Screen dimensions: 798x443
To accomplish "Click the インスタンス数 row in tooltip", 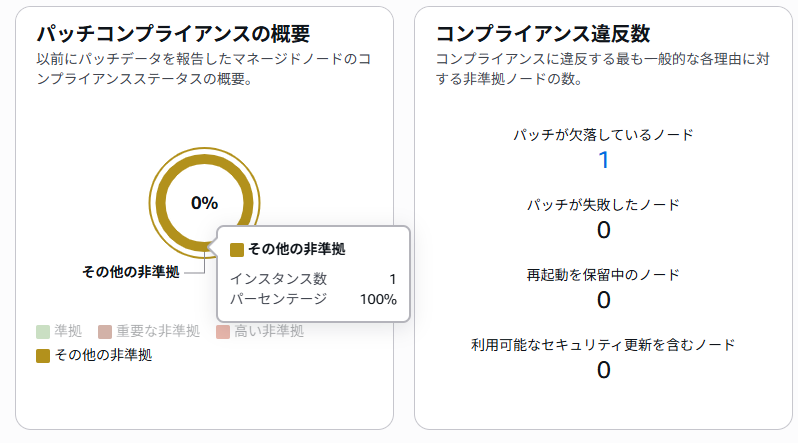I will click(x=313, y=279).
